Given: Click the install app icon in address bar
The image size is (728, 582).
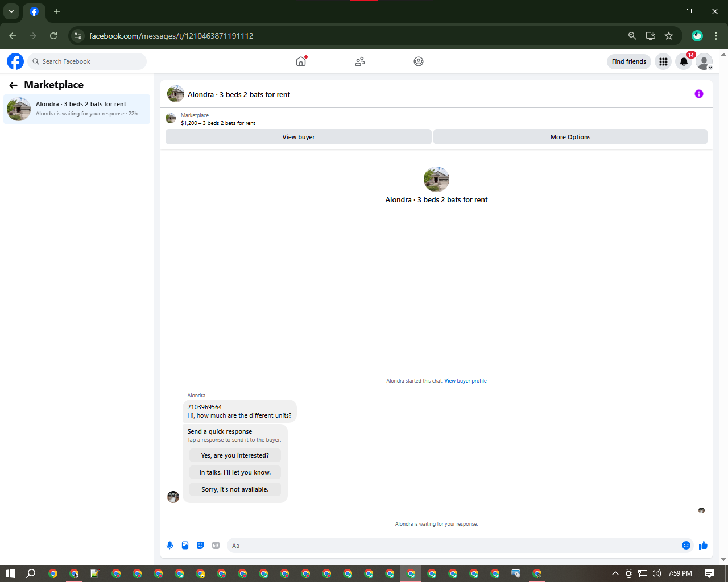Looking at the screenshot, I should coord(651,36).
